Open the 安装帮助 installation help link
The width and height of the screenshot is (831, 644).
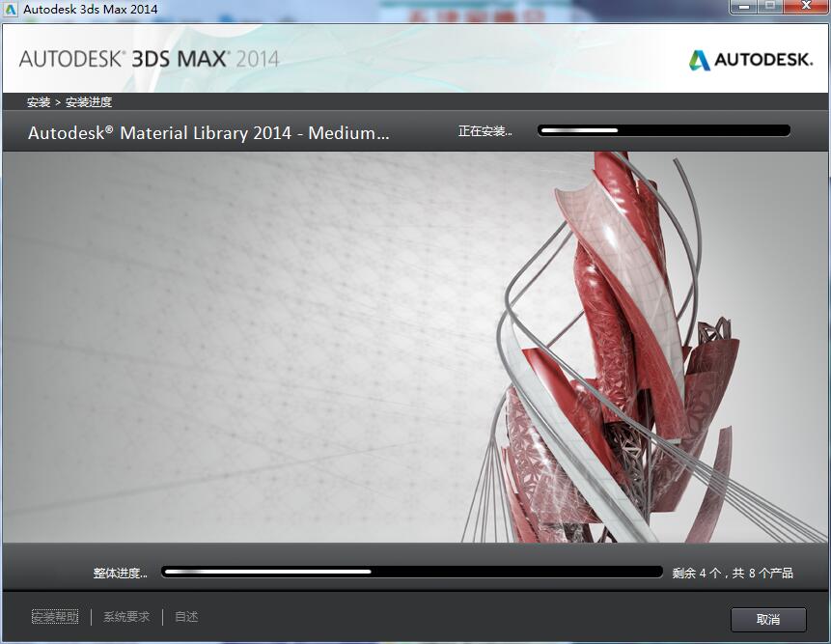tap(55, 616)
